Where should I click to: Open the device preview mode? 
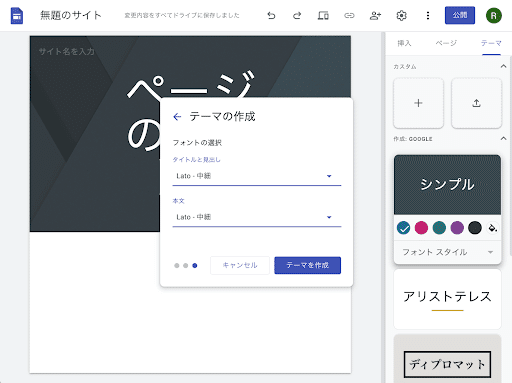click(323, 16)
